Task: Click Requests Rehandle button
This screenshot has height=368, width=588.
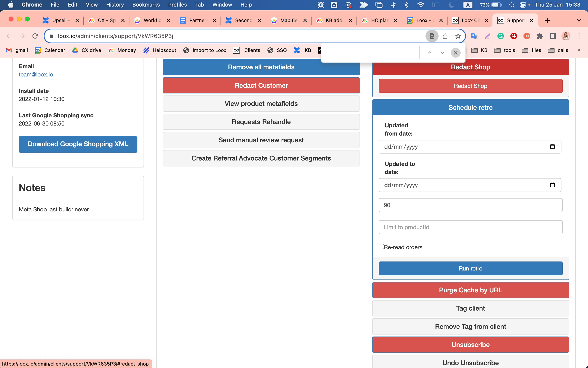Action: [x=261, y=122]
